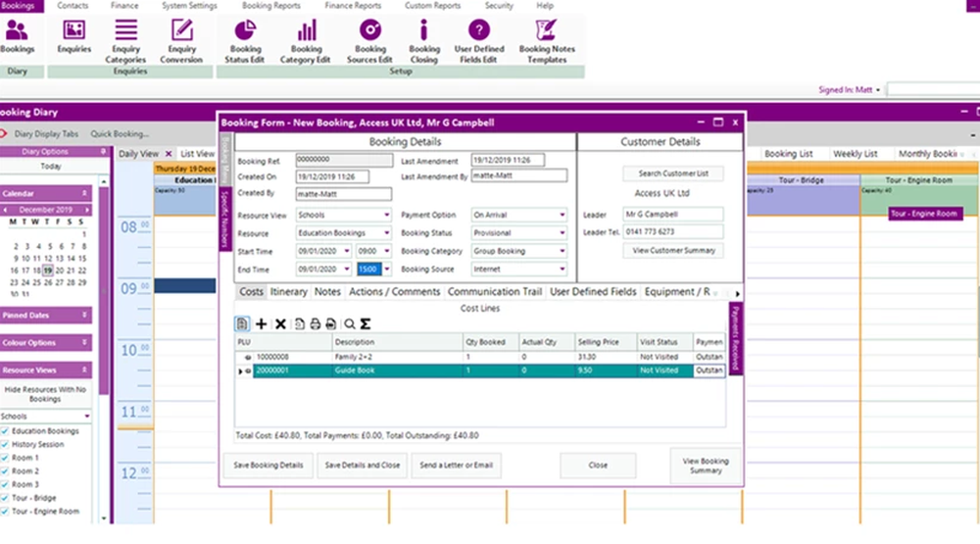980x544 pixels.
Task: Click the first printer icon in cost lines toolbar
Action: coord(315,323)
